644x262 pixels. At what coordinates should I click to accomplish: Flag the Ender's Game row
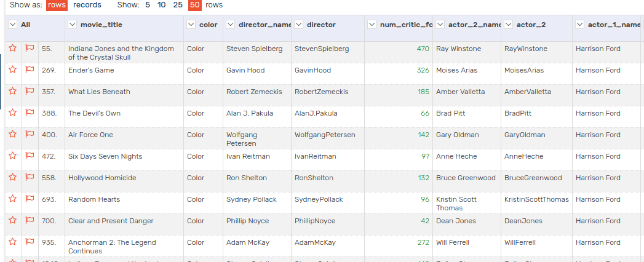29,69
